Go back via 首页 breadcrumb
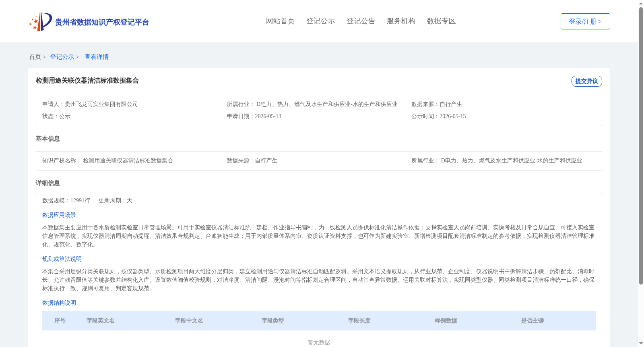The image size is (644, 347). click(35, 57)
